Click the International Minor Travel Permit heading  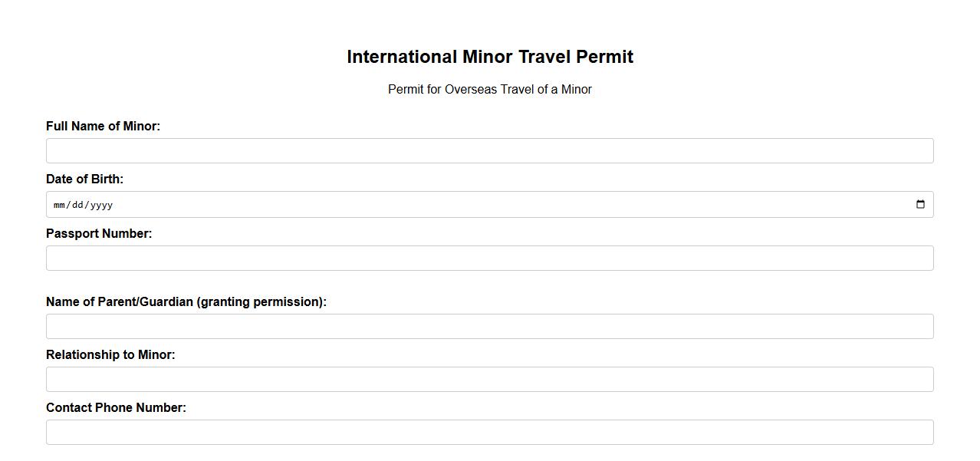pos(489,57)
